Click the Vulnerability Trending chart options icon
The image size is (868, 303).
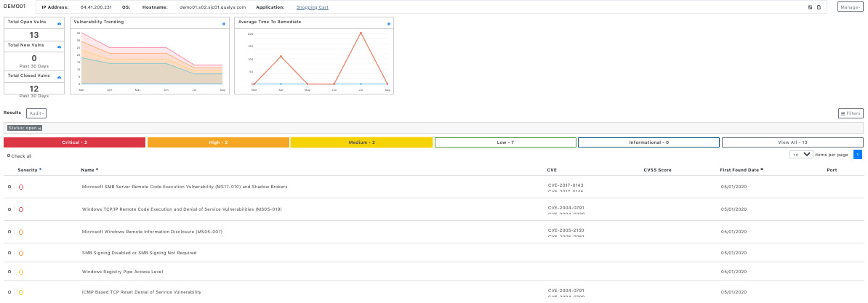tap(224, 24)
